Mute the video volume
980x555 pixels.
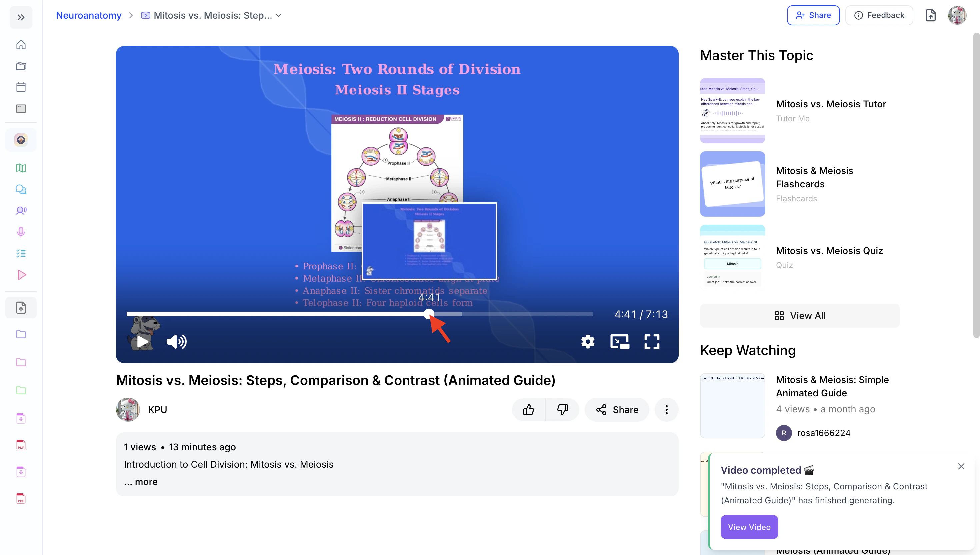coord(177,341)
